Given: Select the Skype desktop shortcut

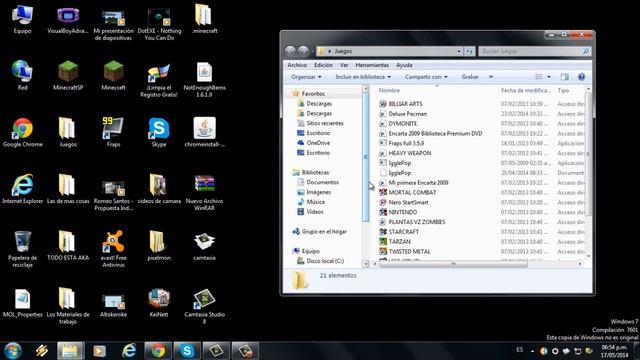Looking at the screenshot, I should (x=159, y=132).
